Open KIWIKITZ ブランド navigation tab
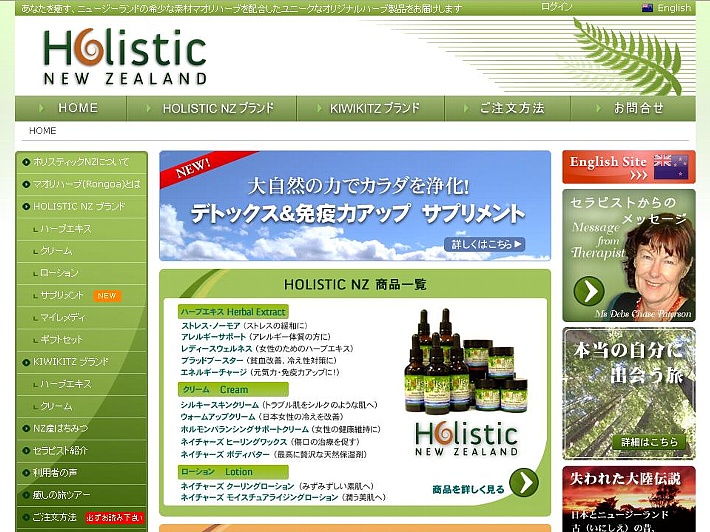 pyautogui.click(x=371, y=108)
